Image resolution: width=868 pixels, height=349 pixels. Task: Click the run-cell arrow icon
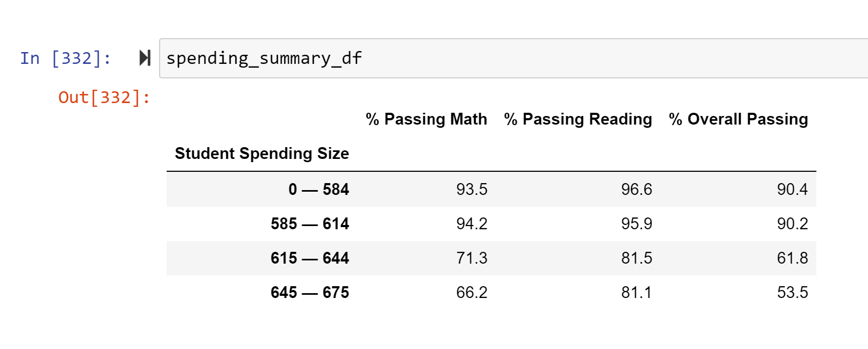(x=144, y=59)
